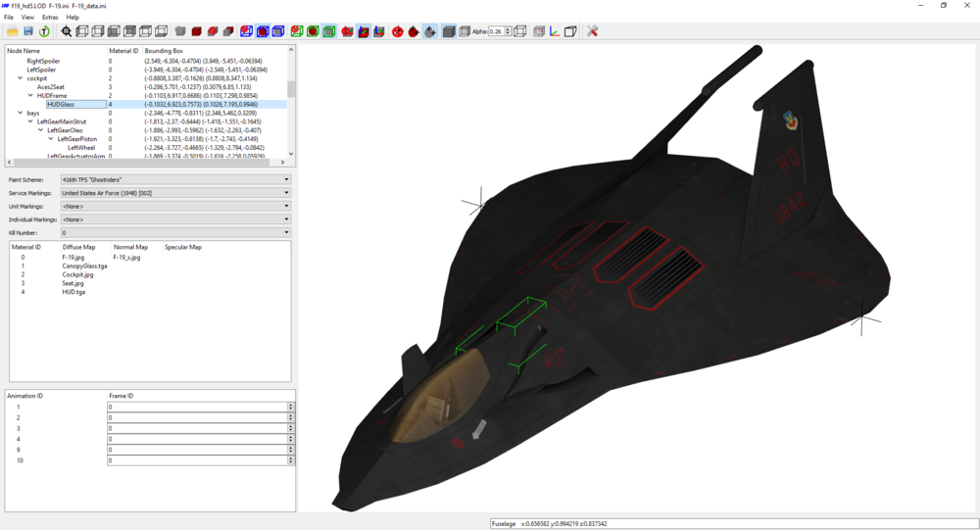Click the green wireframe box with prohibition sign
Viewport: 980px width, 530px height.
(297, 31)
